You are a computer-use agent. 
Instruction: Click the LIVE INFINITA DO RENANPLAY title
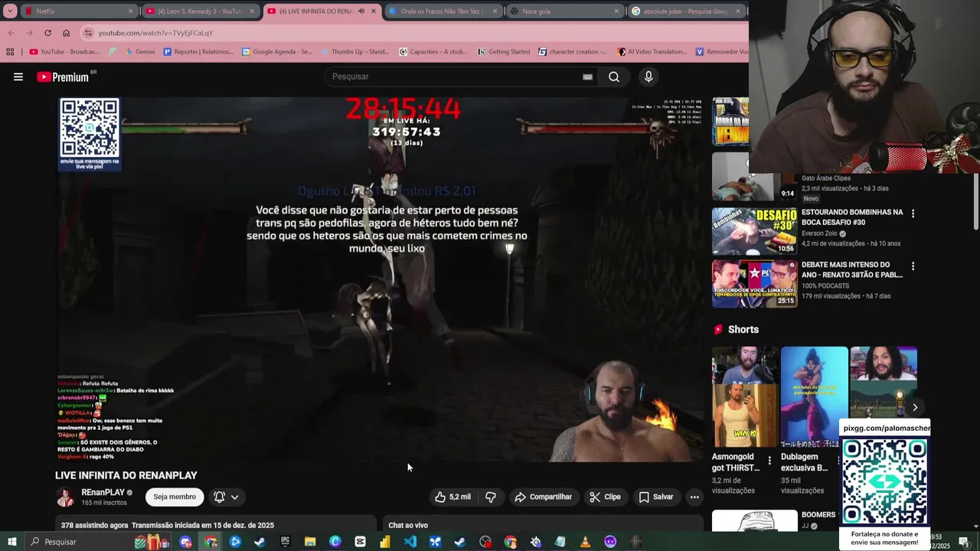click(x=126, y=475)
